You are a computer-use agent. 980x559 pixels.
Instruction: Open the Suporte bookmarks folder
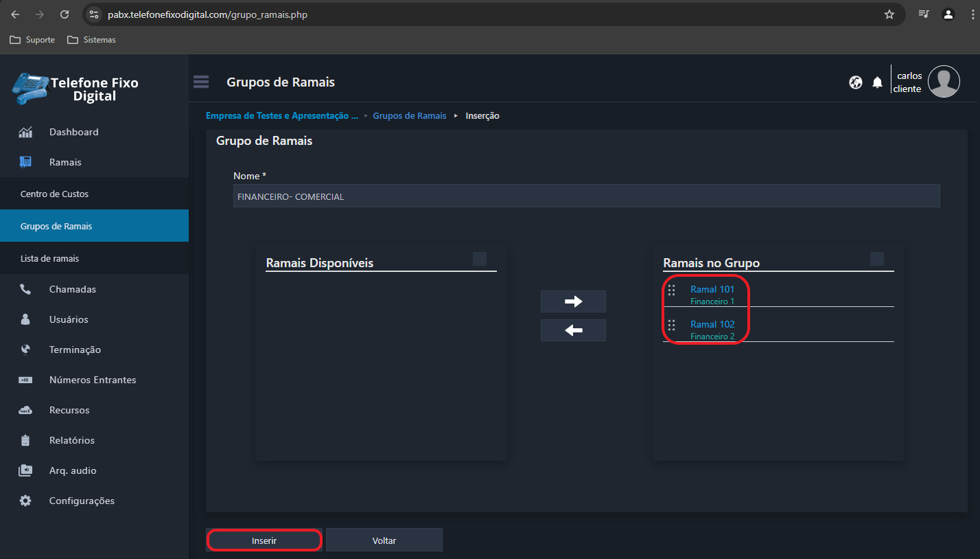[32, 40]
